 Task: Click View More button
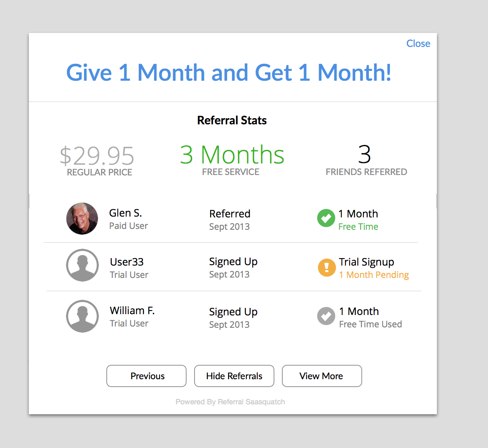click(321, 376)
